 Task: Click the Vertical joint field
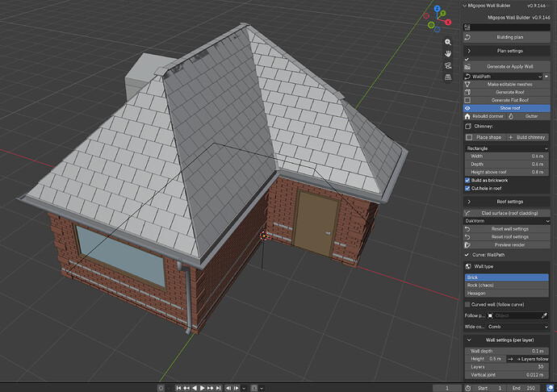[507, 374]
